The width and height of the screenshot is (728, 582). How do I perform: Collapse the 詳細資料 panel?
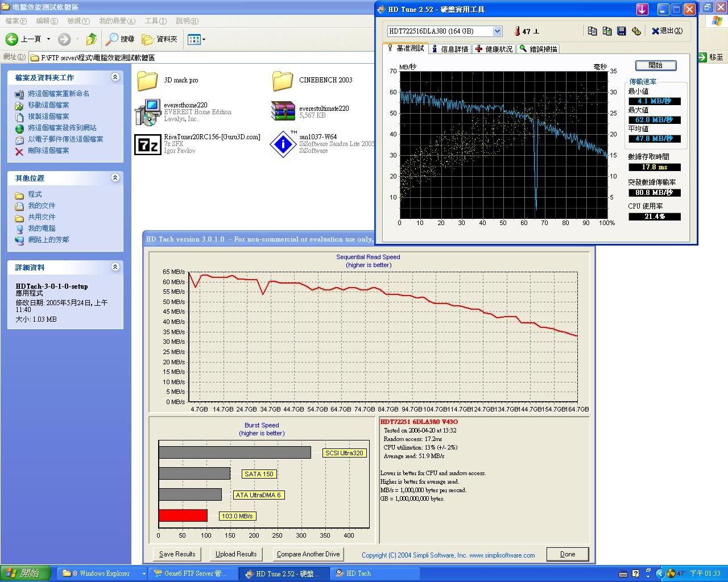pos(115,267)
